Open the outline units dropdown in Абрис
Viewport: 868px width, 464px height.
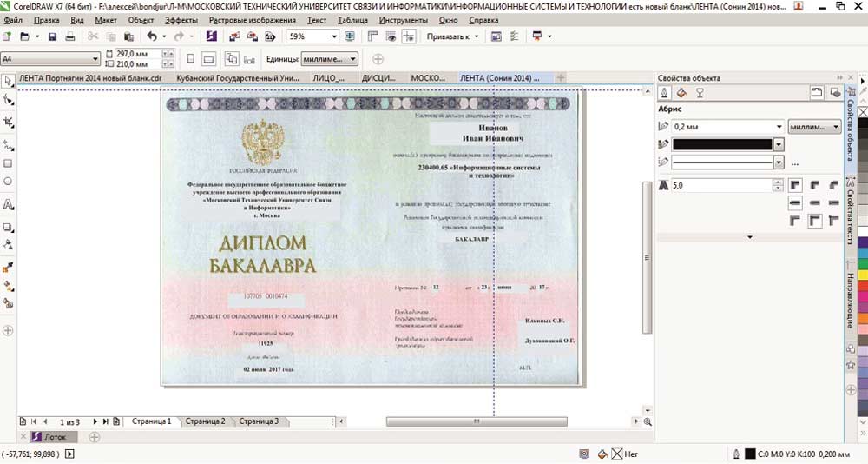[814, 127]
